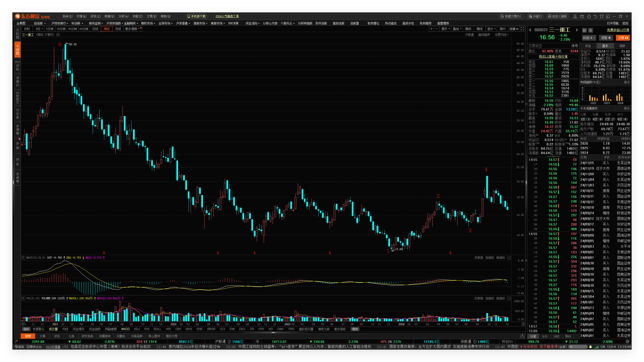Viewport: 644px width, 362px height.
Task: Switch to the 日线 period tab
Action: [95, 29]
